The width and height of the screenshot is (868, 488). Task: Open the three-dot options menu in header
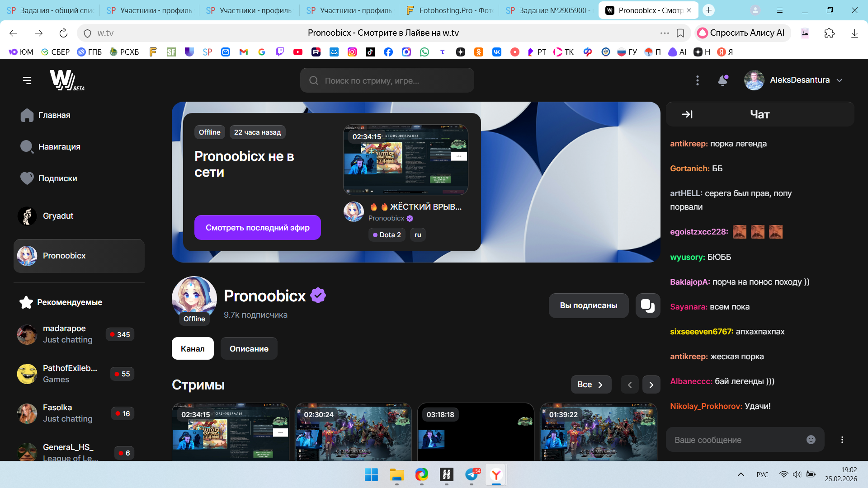(697, 80)
